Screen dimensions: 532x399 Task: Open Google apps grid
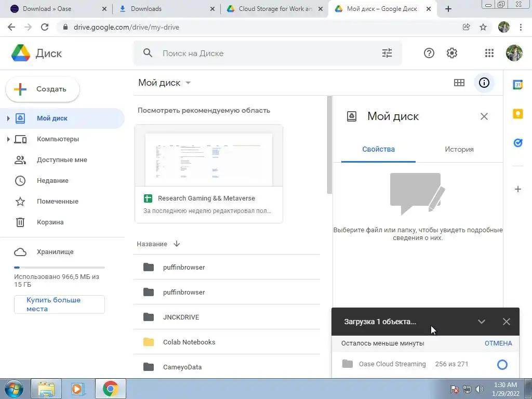click(x=489, y=53)
